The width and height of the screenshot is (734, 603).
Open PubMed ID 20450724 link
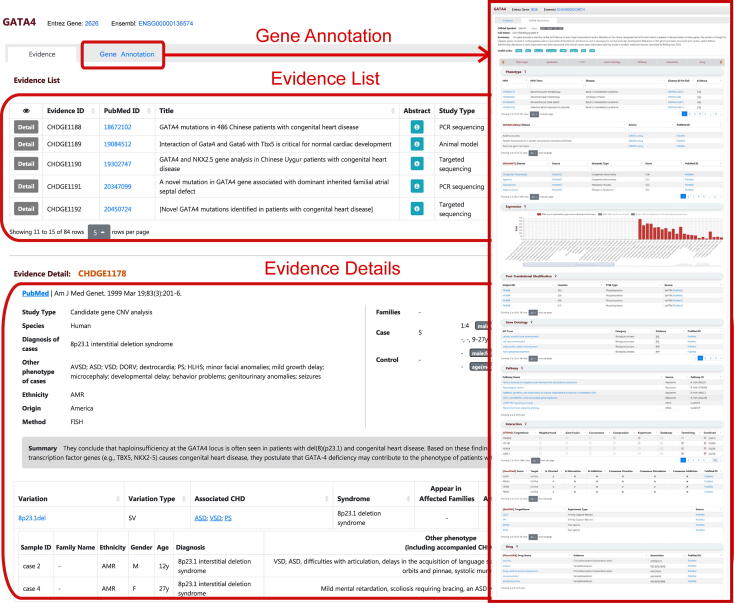(x=117, y=209)
